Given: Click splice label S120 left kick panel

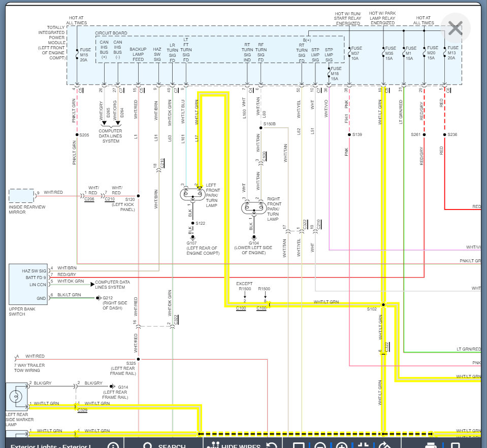Looking at the screenshot, I should [130, 199].
